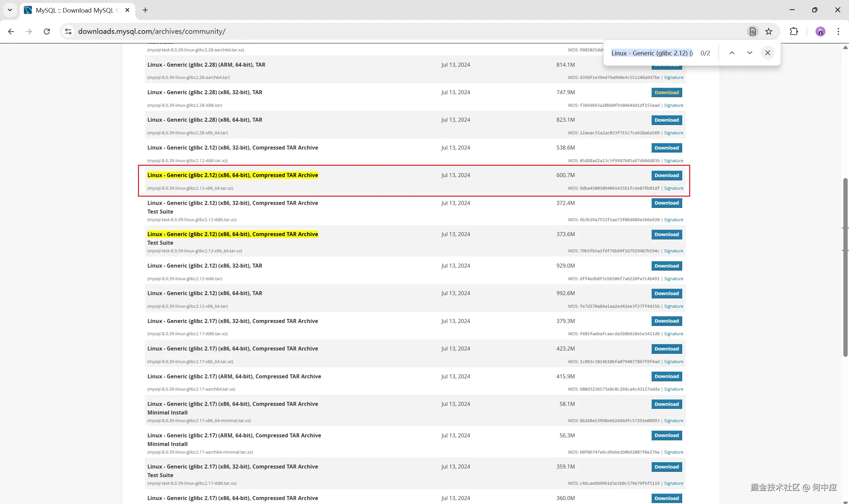Download glibc 2.17 x86 64-bit Minimal Install 58.1M

tap(666, 404)
